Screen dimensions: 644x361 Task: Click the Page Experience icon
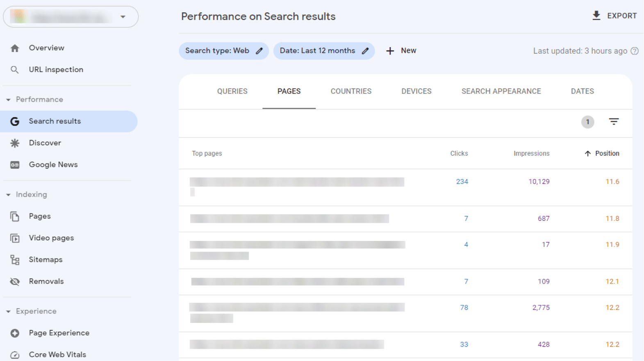click(x=15, y=333)
